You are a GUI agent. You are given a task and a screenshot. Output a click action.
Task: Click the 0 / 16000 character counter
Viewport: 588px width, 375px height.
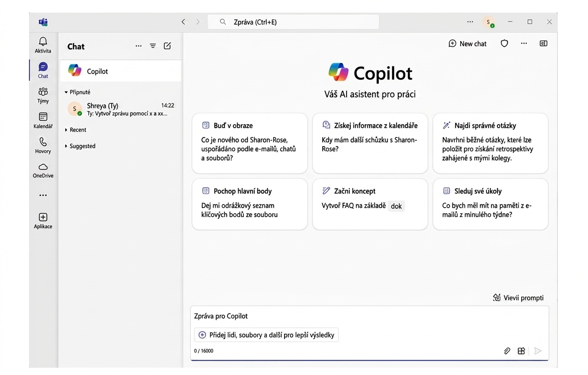pos(204,351)
